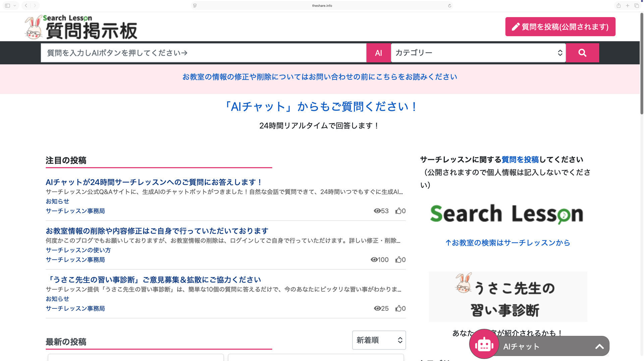Open post AIチャットが24時間サーチレッスン title
Viewport: 644px width, 361px height.
[x=154, y=182]
